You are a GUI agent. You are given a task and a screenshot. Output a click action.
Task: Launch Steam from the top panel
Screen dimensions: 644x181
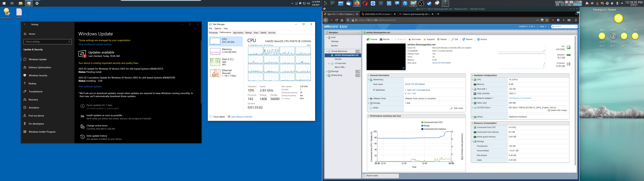pyautogui.click(x=429, y=3)
